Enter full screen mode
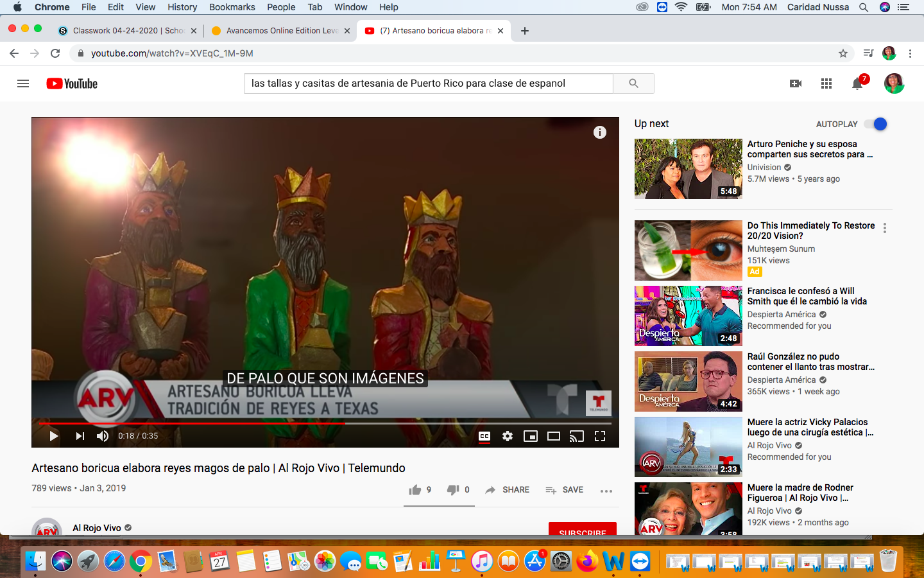This screenshot has width=924, height=578. point(600,436)
